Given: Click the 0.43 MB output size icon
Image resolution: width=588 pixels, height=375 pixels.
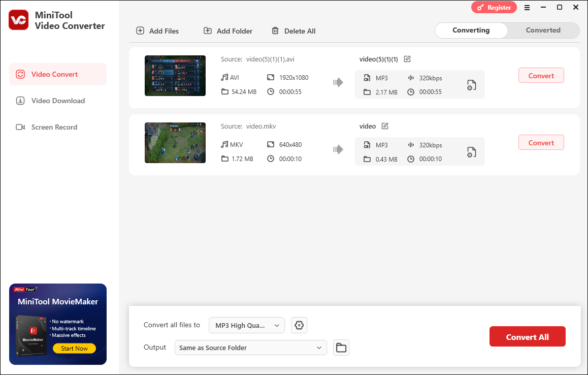Looking at the screenshot, I should 367,159.
